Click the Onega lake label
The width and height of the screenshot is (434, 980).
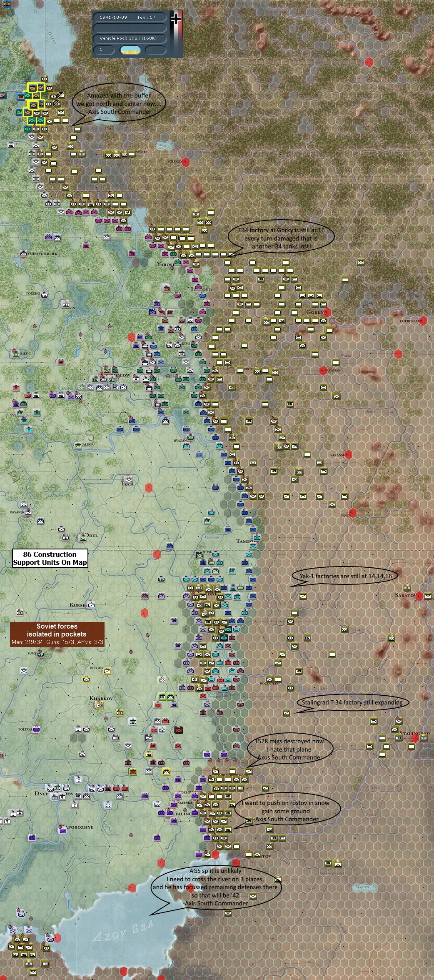[x=52, y=38]
